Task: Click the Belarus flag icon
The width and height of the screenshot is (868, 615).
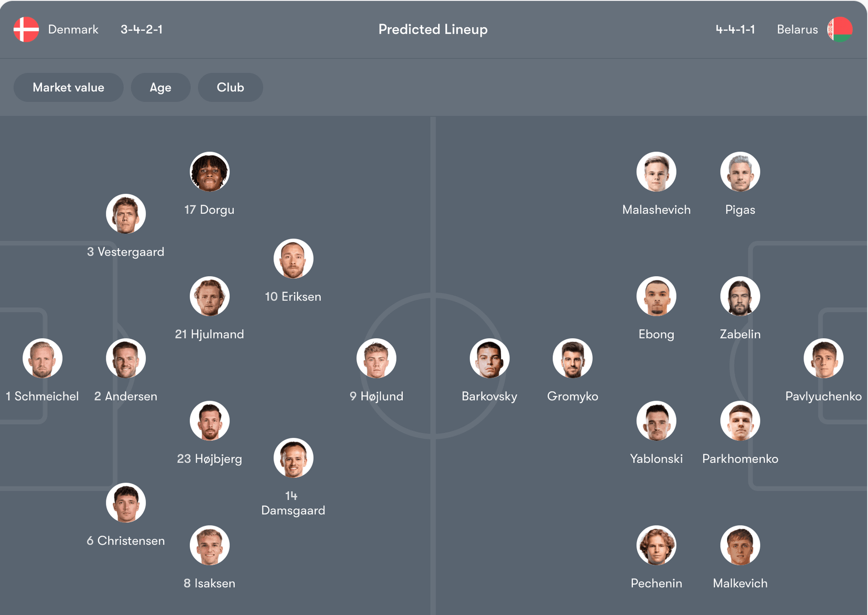Action: pyautogui.click(x=839, y=29)
